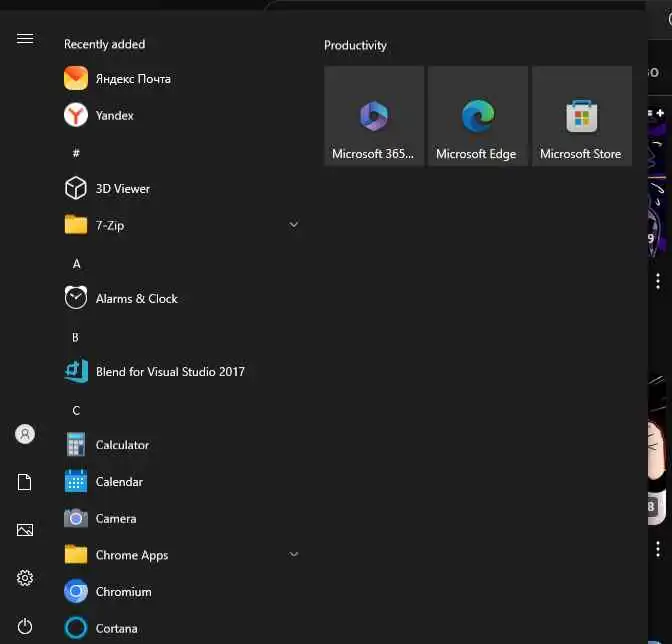Screen dimensions: 672x644
Task: Jump to apps via the # header
Action: pos(76,153)
